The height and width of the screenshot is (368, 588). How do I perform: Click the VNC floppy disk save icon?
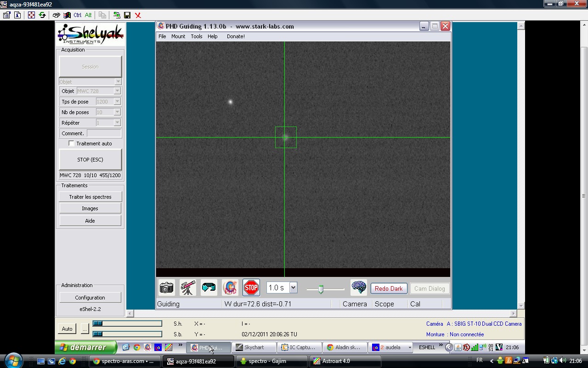point(127,15)
